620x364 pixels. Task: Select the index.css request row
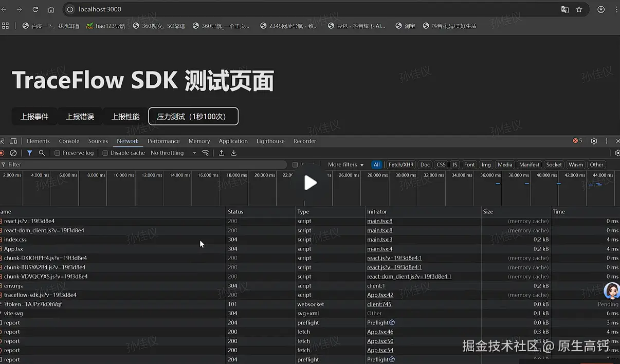point(310,240)
